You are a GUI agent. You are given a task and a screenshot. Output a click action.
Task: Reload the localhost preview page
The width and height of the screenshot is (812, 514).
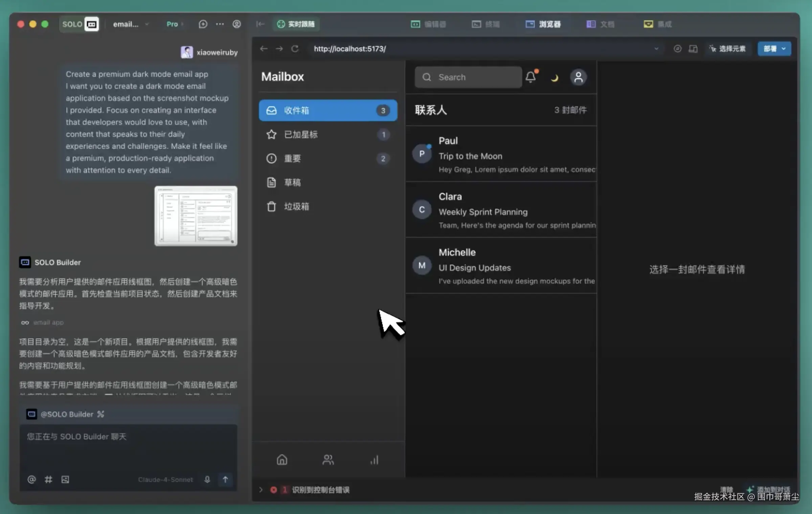click(295, 49)
